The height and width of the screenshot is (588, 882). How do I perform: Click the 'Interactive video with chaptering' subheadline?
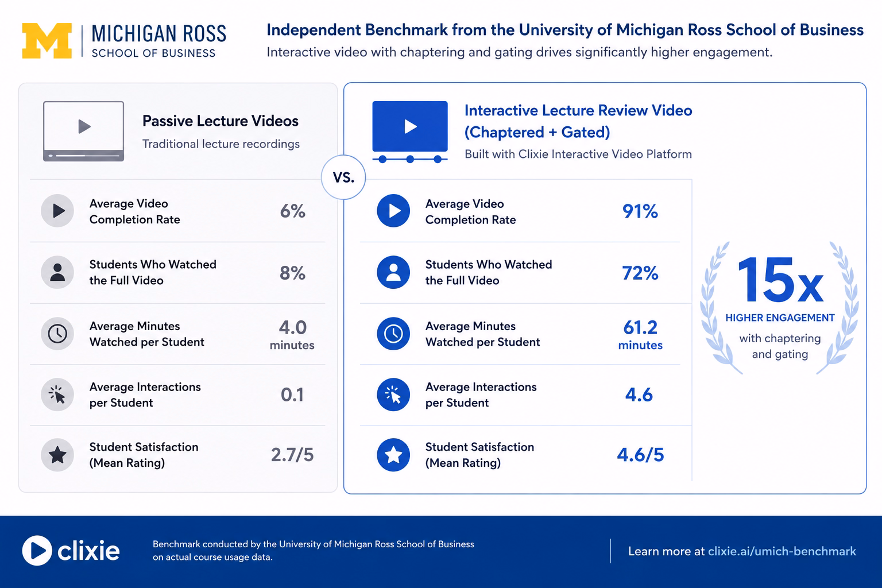click(520, 52)
